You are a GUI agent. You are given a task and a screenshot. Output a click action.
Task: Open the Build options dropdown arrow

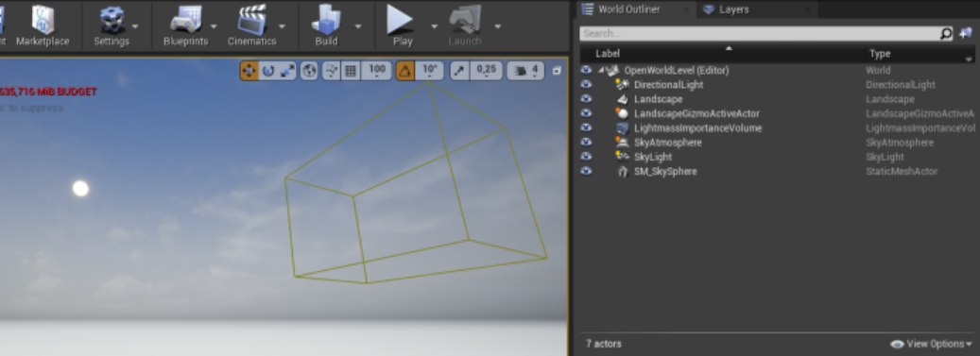coord(358,26)
